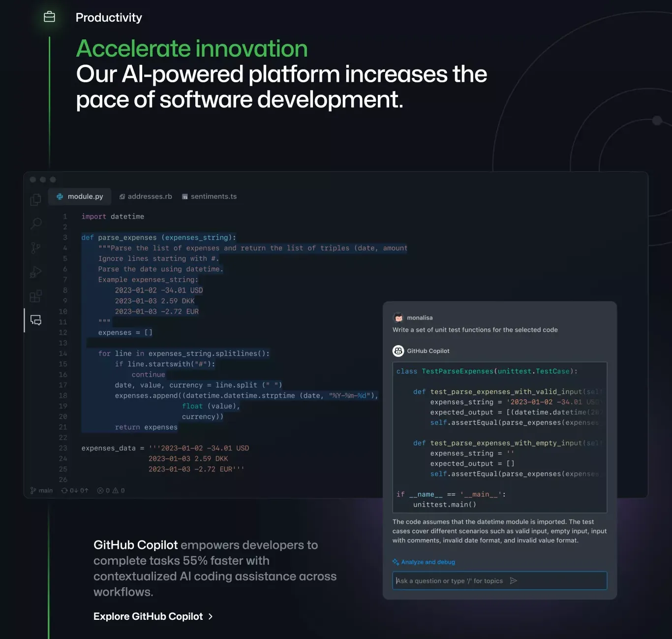
Task: Focus the Ask a question chat input
Action: [500, 581]
